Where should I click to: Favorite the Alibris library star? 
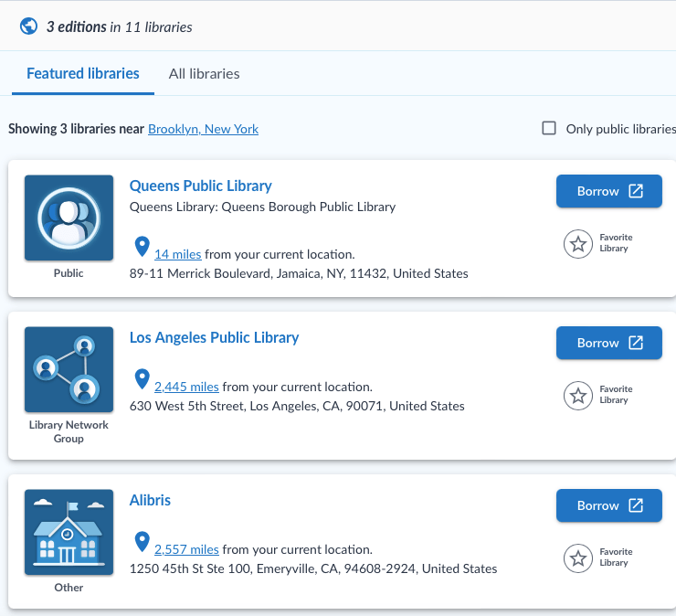(578, 558)
